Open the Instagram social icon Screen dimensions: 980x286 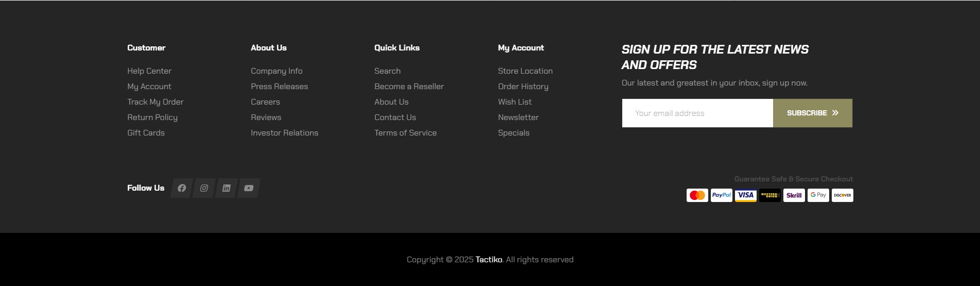click(x=204, y=188)
